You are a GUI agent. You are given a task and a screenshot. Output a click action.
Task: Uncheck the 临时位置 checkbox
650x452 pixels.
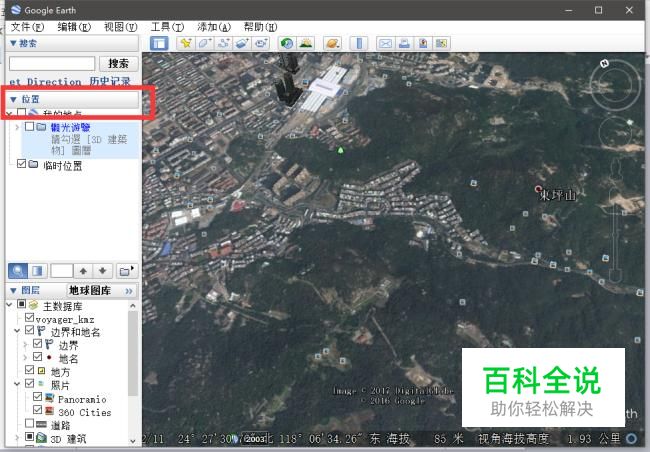tap(22, 164)
